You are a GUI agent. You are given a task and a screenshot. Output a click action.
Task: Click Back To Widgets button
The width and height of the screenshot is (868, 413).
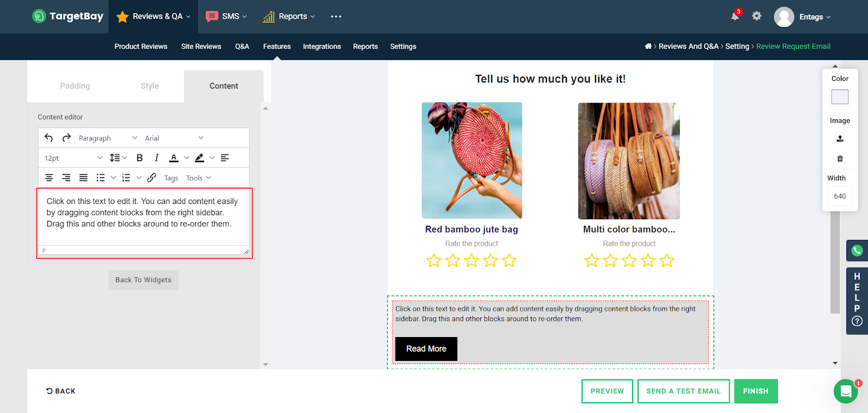[x=143, y=280]
